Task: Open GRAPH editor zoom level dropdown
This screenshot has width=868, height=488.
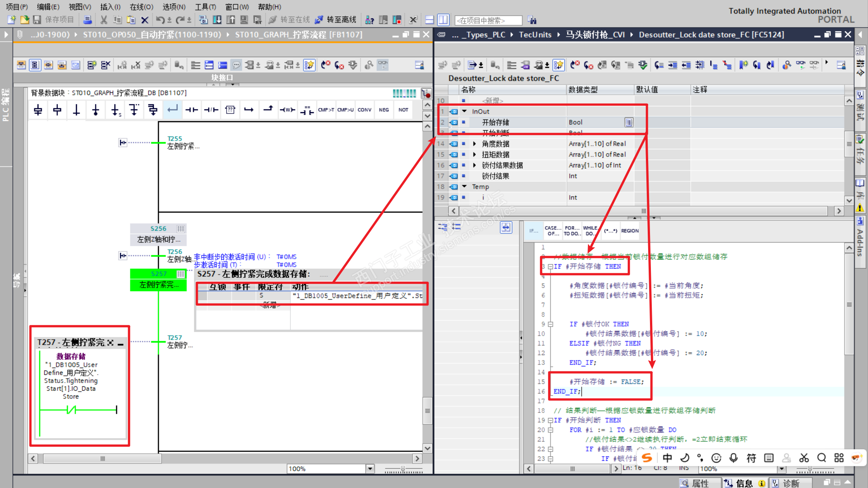Action: [370, 469]
